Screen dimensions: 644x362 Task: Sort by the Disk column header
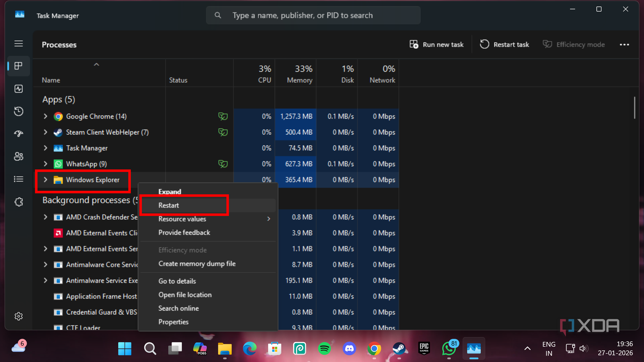coord(337,73)
